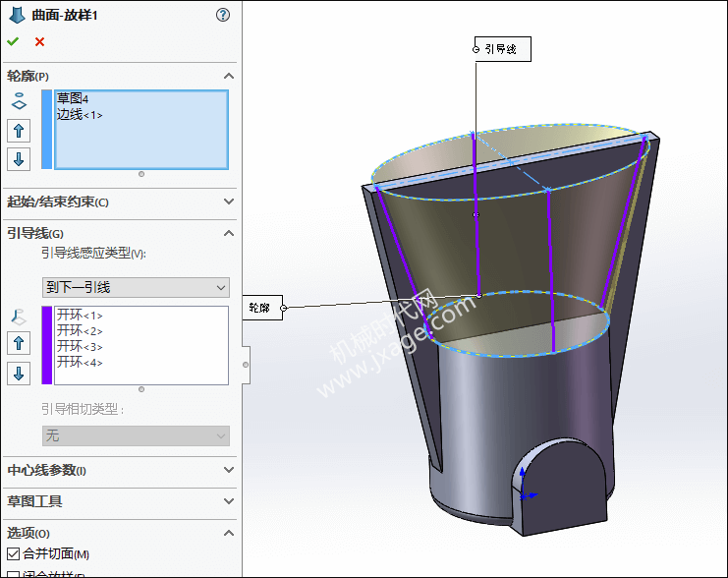Cancel the loft with the red X

pyautogui.click(x=39, y=41)
